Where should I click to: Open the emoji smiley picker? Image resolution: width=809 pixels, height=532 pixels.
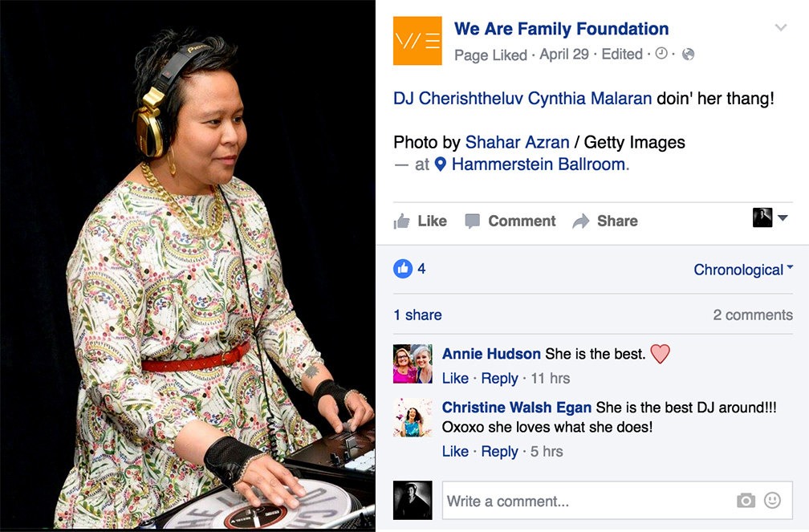tap(772, 500)
